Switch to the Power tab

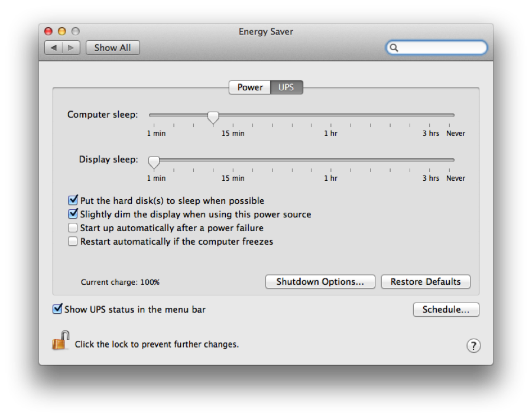click(x=250, y=87)
